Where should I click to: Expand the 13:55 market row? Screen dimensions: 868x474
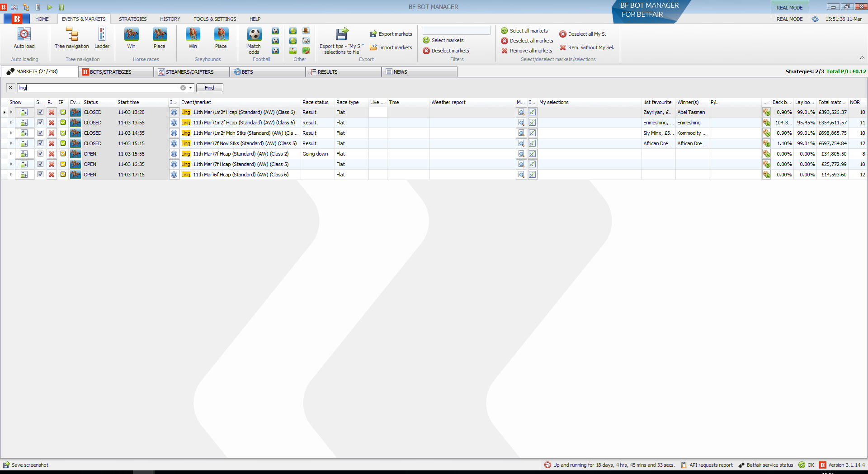(x=11, y=123)
